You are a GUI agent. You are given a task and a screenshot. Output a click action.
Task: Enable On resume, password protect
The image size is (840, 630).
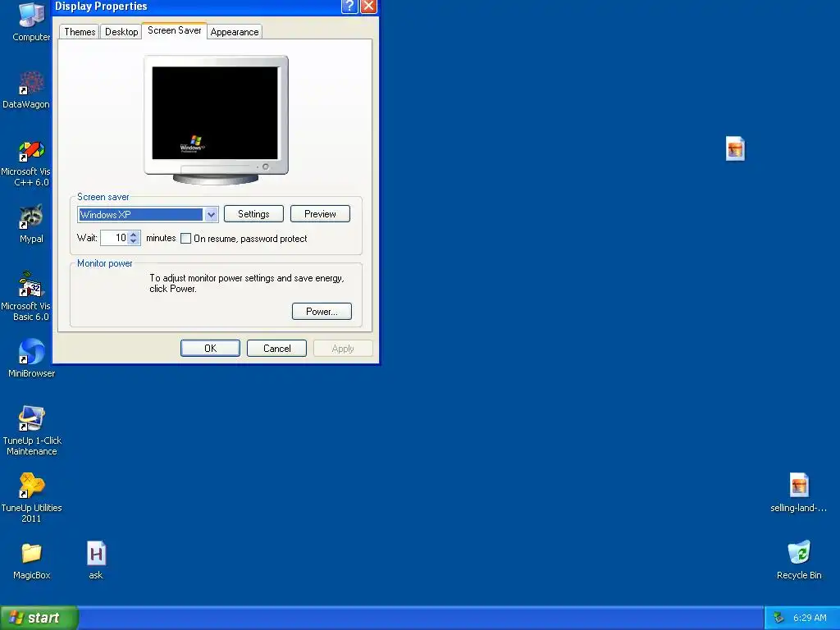(186, 239)
